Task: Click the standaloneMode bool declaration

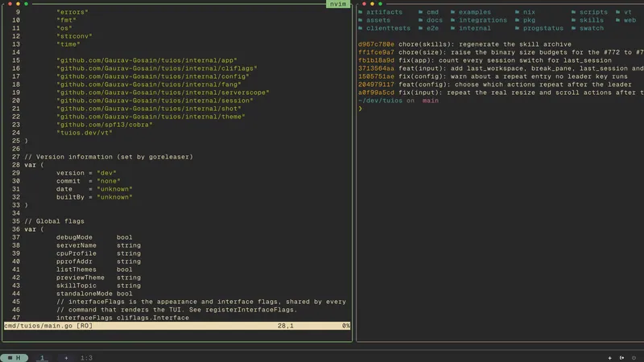Action: coord(94,294)
